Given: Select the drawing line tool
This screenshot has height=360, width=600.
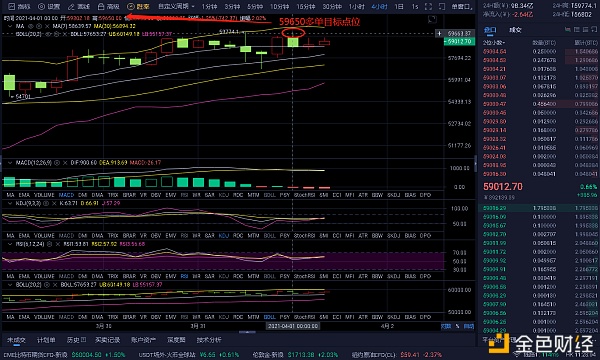Looking at the screenshot, I should [x=78, y=7].
